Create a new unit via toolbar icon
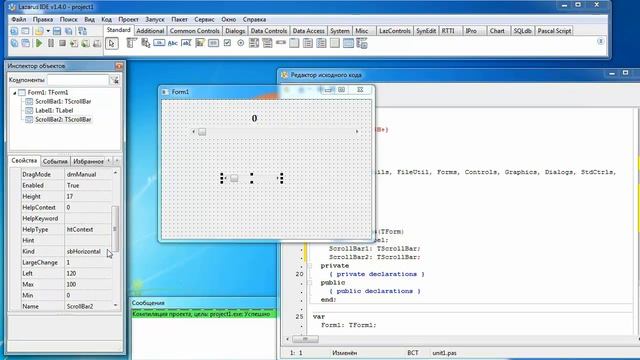The height and width of the screenshot is (360, 640). pos(14,31)
